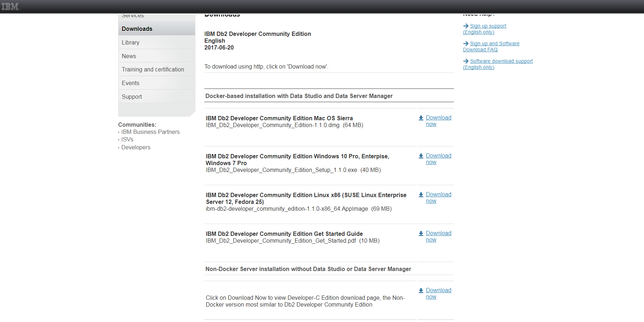Image resolution: width=644 pixels, height=322 pixels.
Task: Click download arrow icon for Get Started Guide
Action: (421, 233)
